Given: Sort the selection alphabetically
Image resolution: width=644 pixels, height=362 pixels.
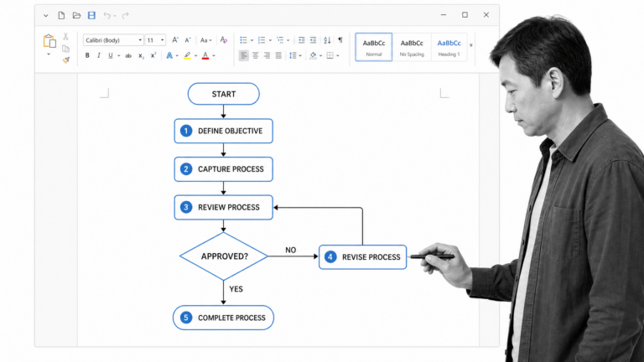Looking at the screenshot, I should pyautogui.click(x=327, y=40).
